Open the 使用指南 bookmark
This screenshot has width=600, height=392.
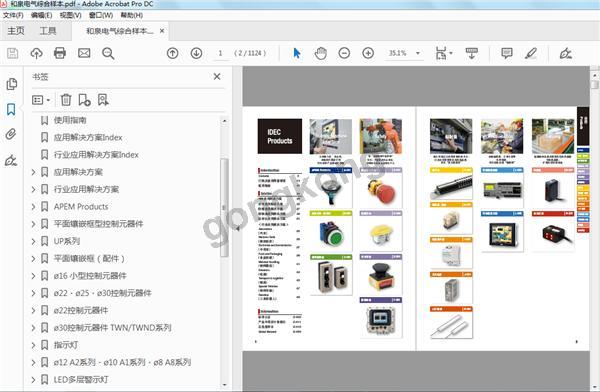pos(70,120)
